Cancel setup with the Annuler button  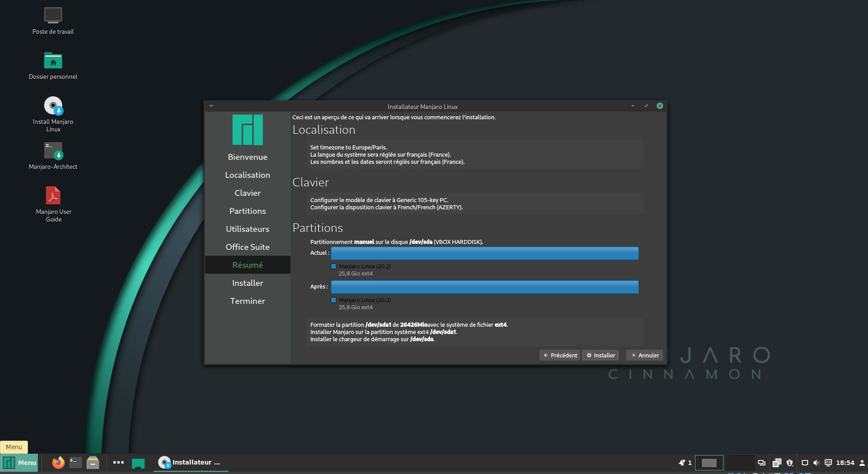click(x=645, y=355)
